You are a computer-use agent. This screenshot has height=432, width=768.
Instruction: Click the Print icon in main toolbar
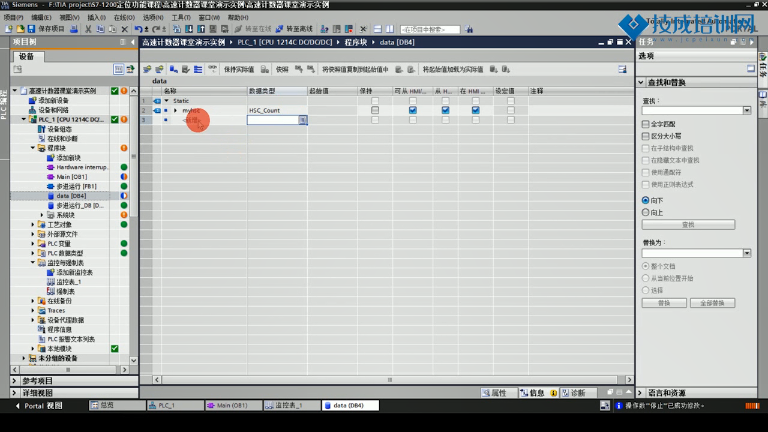pos(74,29)
